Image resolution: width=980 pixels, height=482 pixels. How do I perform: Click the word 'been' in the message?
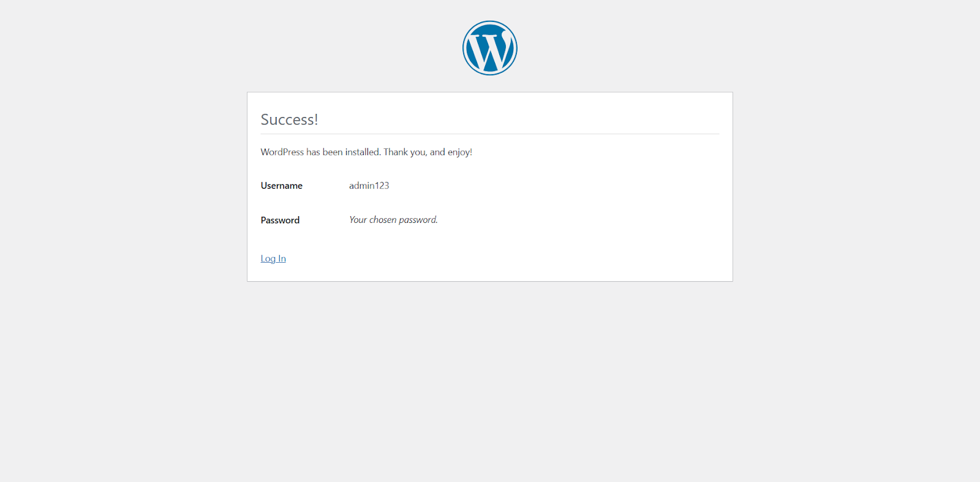tap(333, 152)
